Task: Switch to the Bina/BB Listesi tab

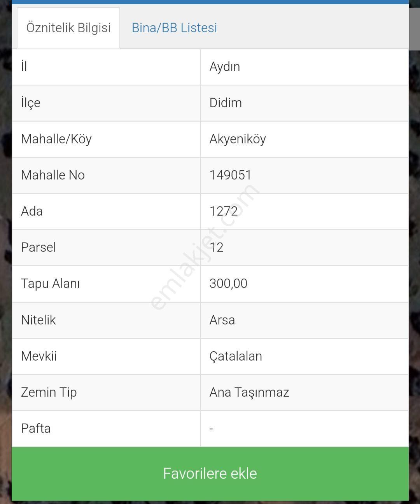Action: (174, 28)
